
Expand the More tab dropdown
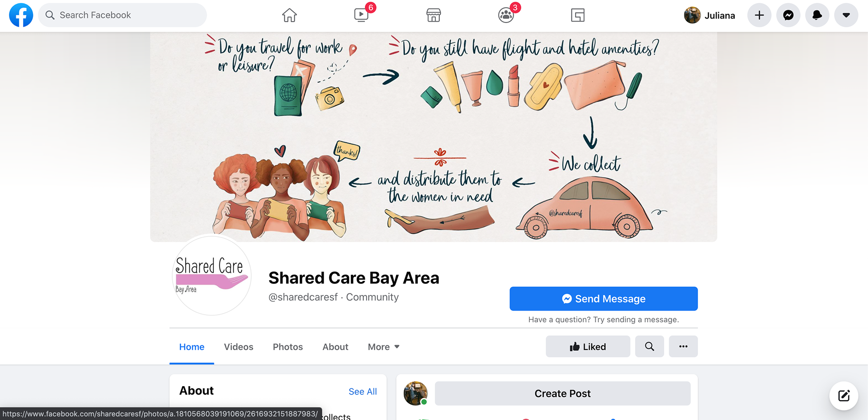(x=383, y=347)
